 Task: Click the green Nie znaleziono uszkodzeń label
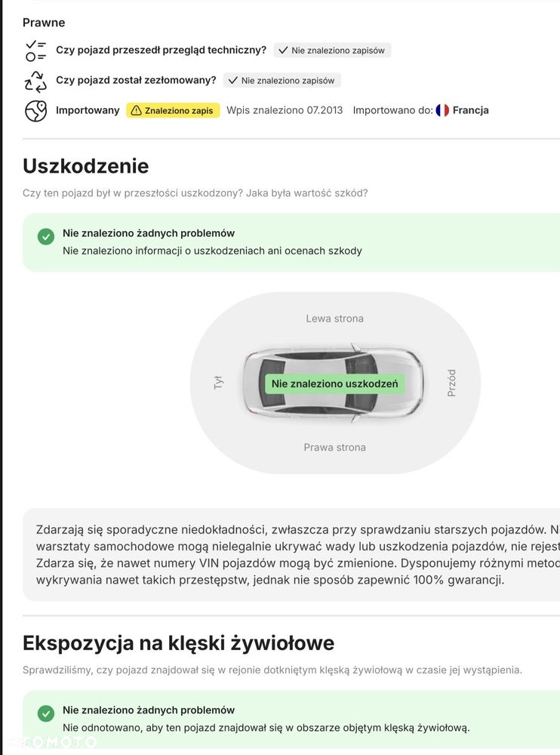click(x=334, y=384)
